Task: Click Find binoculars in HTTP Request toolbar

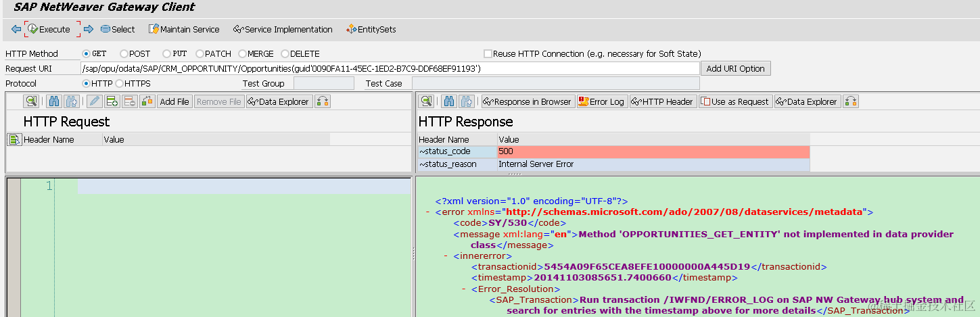Action: pyautogui.click(x=55, y=101)
